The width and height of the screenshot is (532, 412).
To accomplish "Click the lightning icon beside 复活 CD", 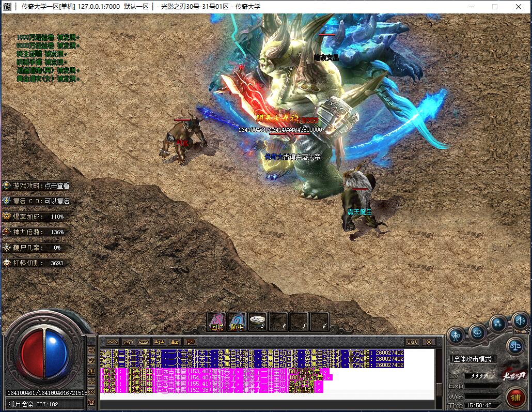I will [x=7, y=201].
